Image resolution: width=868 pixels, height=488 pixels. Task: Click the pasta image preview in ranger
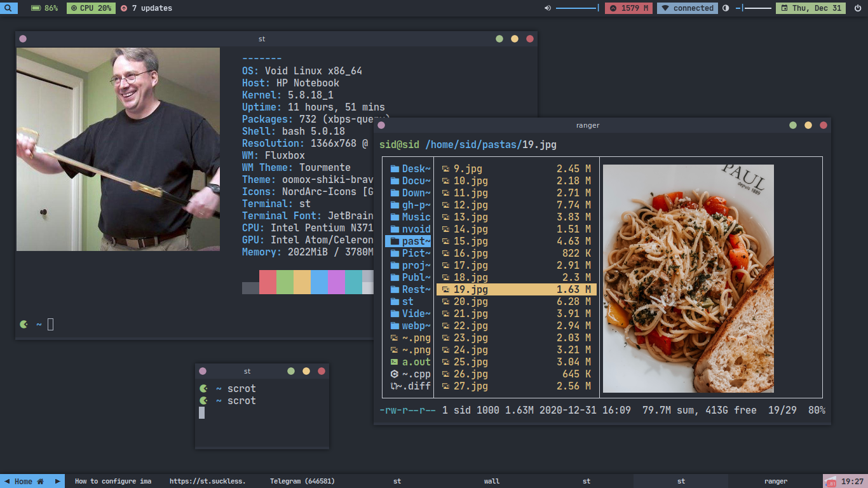click(x=688, y=278)
